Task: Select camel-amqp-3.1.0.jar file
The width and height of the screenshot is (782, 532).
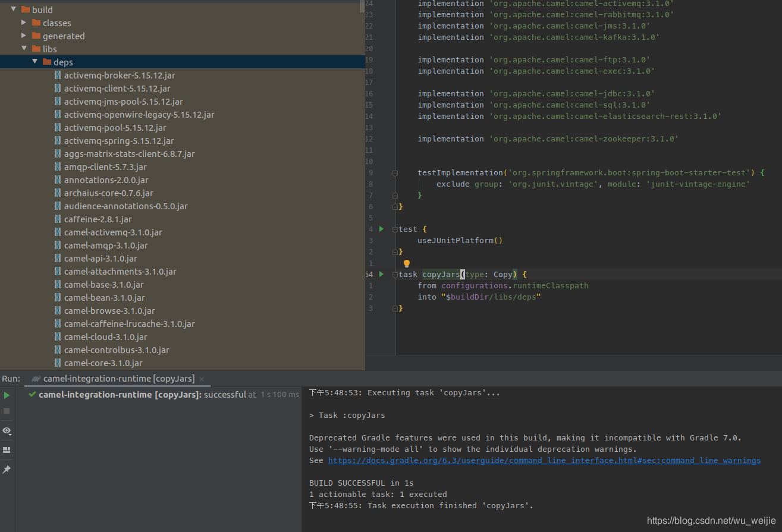Action: point(106,245)
